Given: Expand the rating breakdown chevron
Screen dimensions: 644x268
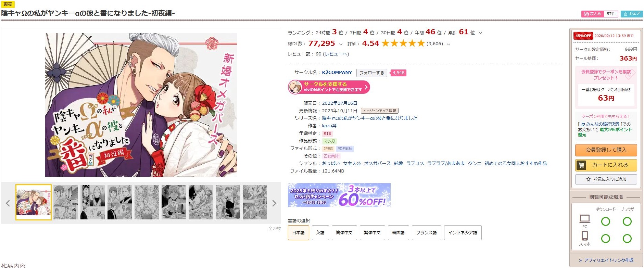Looking at the screenshot, I should (449, 44).
